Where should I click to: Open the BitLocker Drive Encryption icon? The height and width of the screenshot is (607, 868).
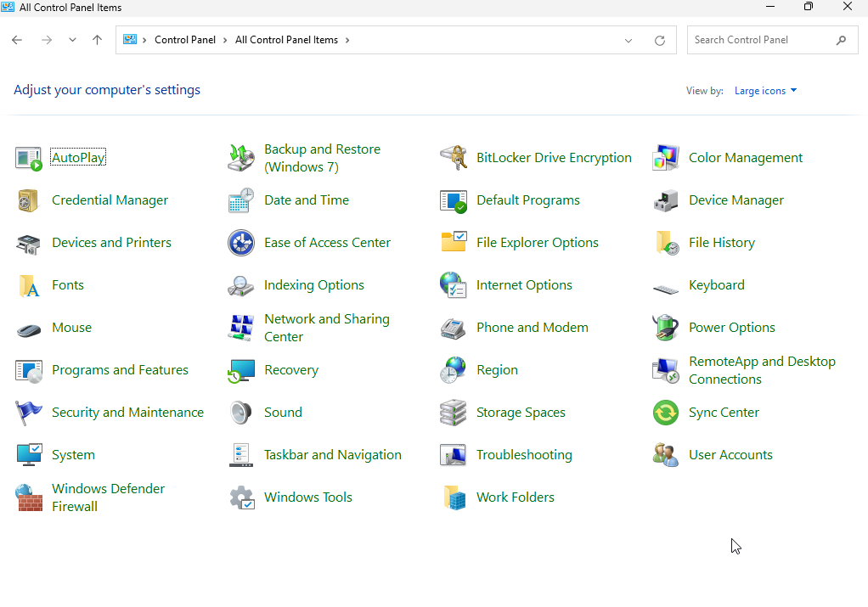(x=454, y=158)
